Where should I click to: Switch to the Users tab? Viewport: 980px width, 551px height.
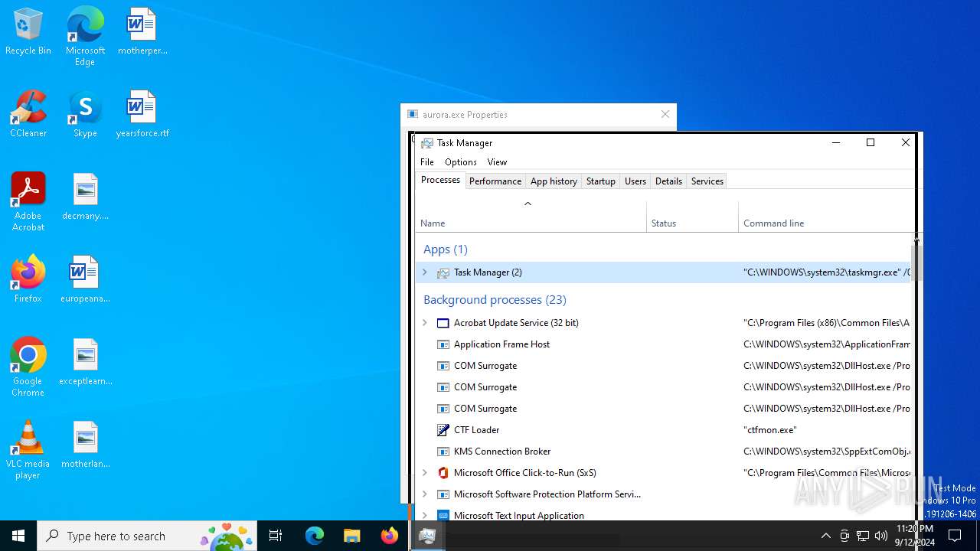point(635,181)
